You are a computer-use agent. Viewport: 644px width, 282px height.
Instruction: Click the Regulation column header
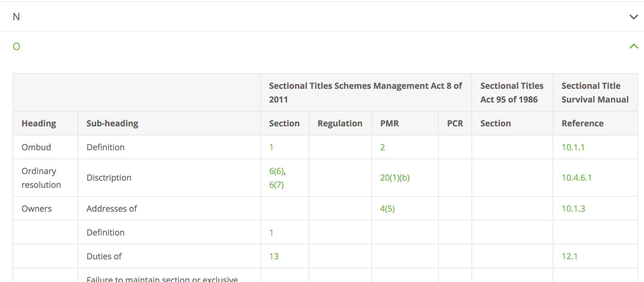tap(340, 123)
